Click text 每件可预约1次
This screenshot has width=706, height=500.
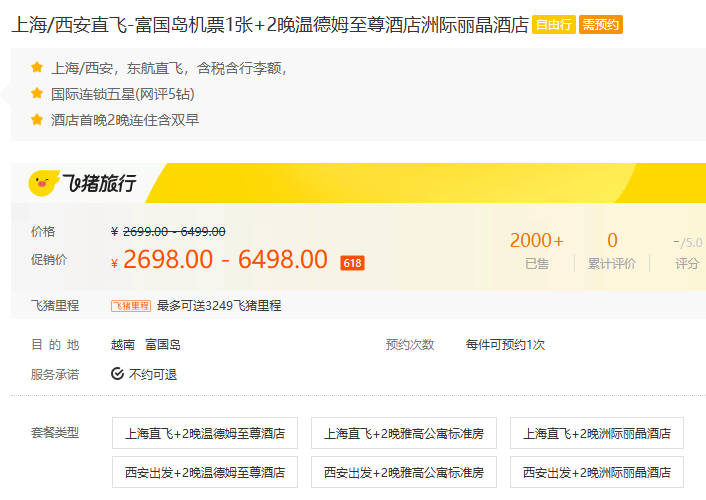(505, 345)
